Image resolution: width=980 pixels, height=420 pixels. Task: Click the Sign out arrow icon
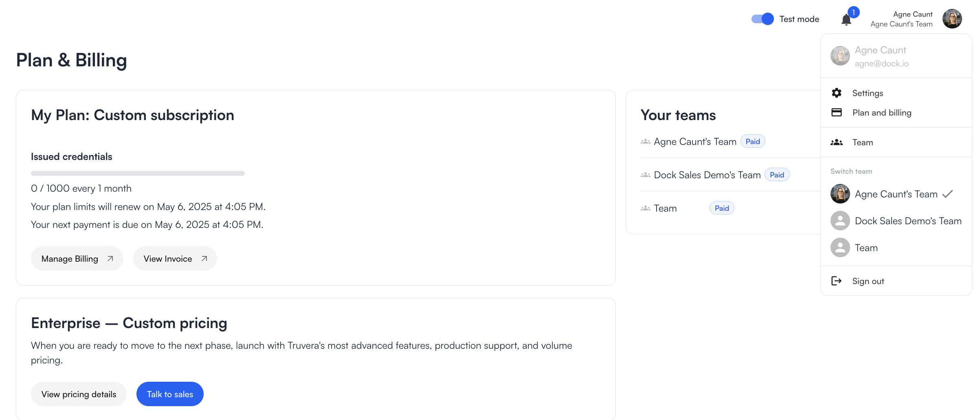tap(836, 281)
